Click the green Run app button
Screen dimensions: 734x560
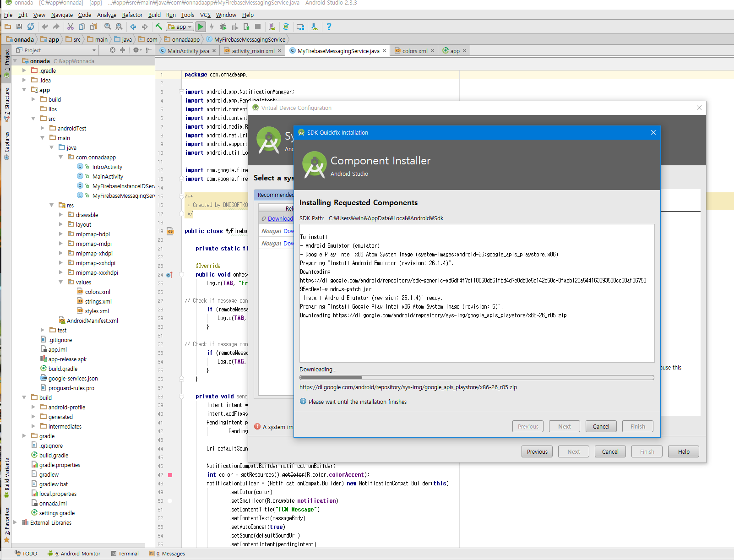coord(201,27)
